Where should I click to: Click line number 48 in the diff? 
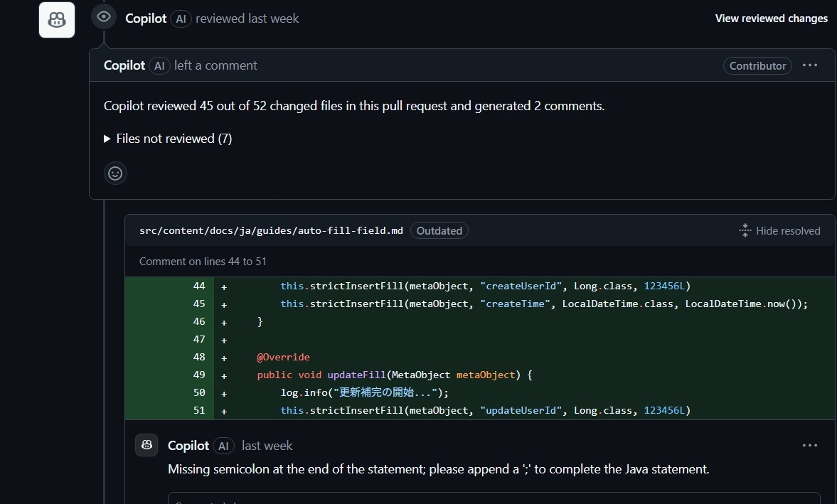[198, 357]
